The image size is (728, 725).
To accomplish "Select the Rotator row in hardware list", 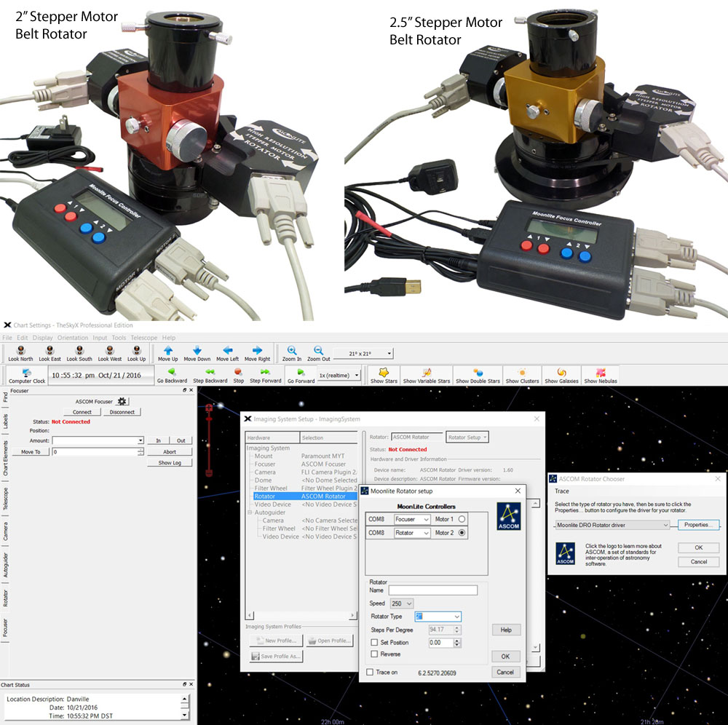I will 304,496.
